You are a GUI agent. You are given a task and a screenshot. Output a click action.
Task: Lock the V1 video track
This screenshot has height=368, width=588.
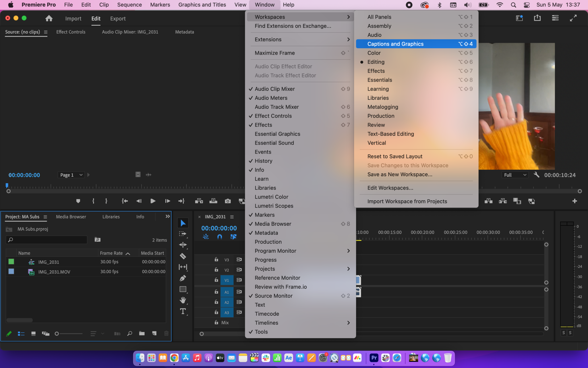(216, 280)
